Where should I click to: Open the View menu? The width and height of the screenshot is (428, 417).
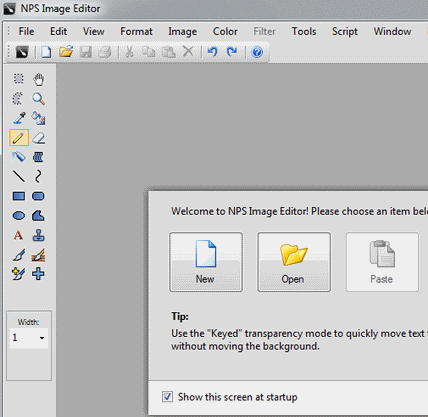tap(94, 31)
